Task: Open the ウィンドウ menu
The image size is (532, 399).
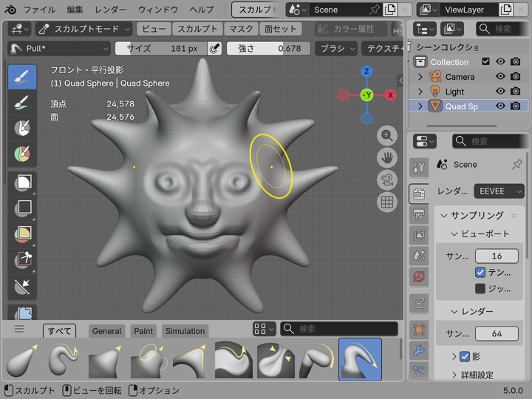Action: click(x=158, y=10)
